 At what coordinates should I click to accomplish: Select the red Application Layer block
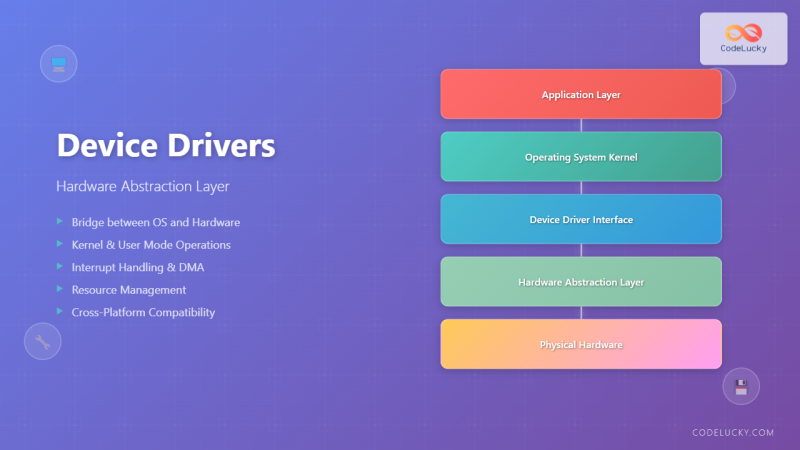coord(581,95)
